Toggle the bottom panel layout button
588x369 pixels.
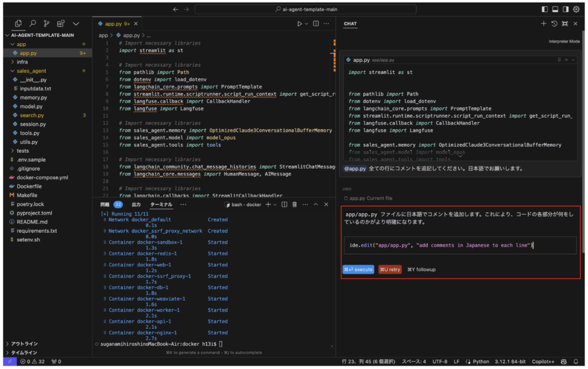point(555,9)
